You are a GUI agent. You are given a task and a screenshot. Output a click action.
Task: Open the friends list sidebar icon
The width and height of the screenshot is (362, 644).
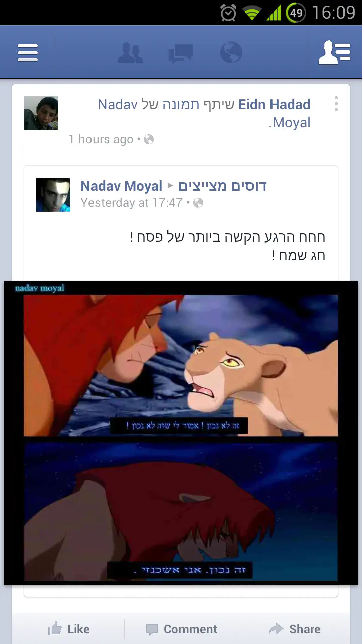pos(334,52)
